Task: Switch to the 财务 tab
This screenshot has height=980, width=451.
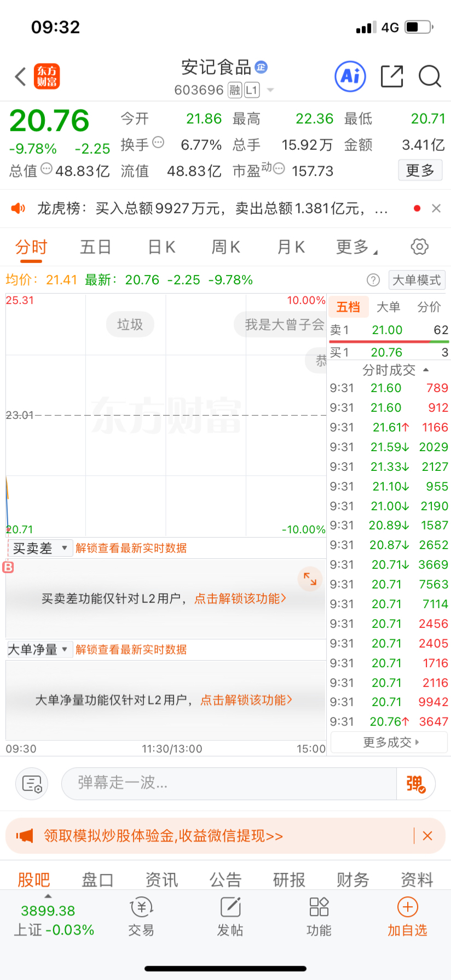Action: point(353,879)
